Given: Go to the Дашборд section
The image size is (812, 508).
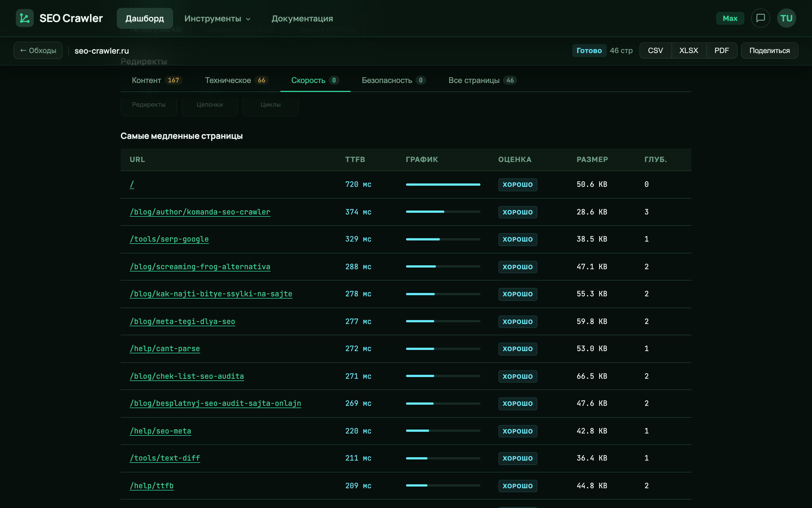Looking at the screenshot, I should click(x=145, y=18).
